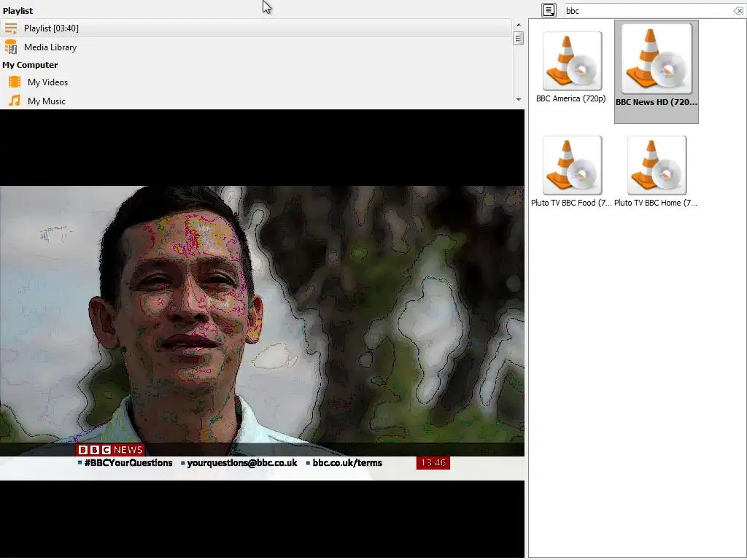Click the Media Library database icon

click(10, 47)
